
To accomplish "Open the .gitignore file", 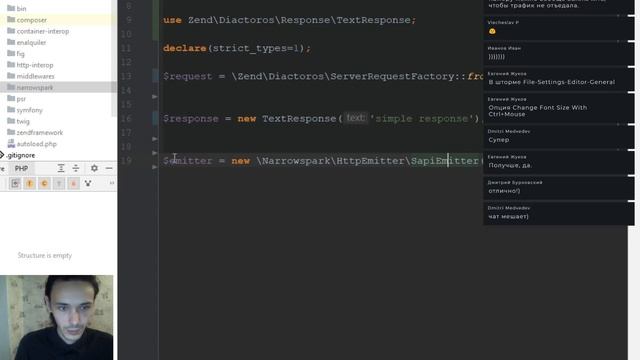I will pyautogui.click(x=20, y=155).
